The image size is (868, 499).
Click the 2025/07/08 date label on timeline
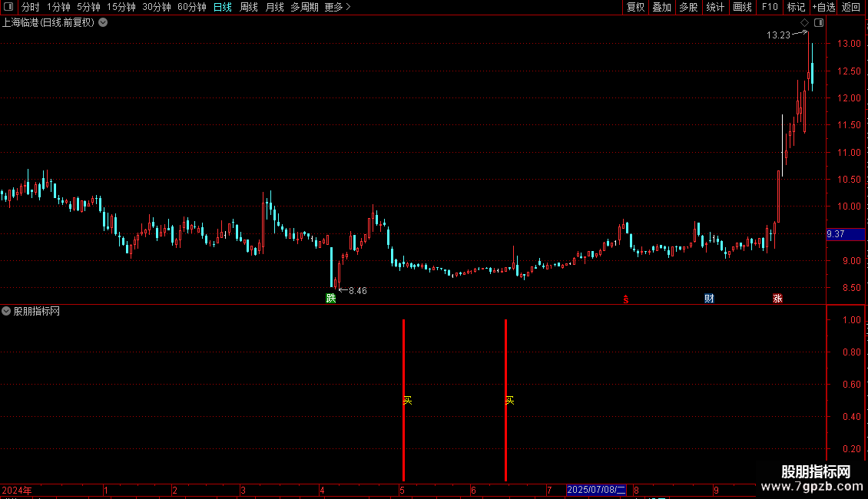[x=596, y=490]
